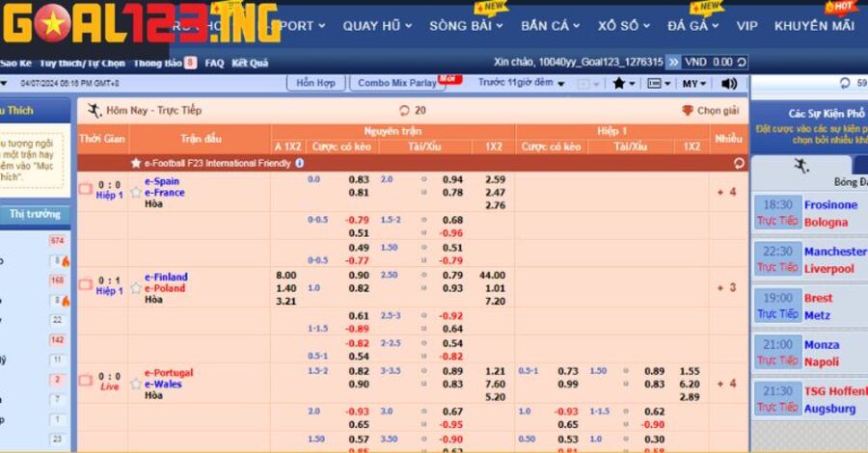Screen dimensions: 868x453
Task: Select the 168 count sport entry
Action: click(58, 280)
